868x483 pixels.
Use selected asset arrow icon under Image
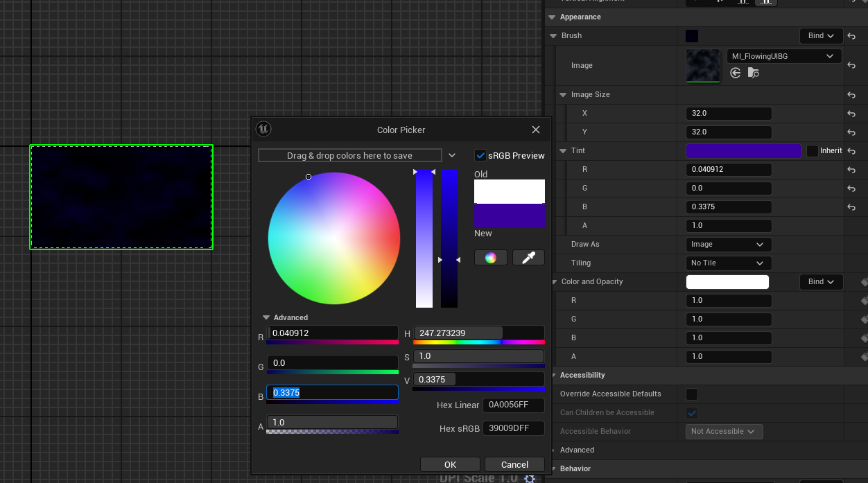pos(736,73)
